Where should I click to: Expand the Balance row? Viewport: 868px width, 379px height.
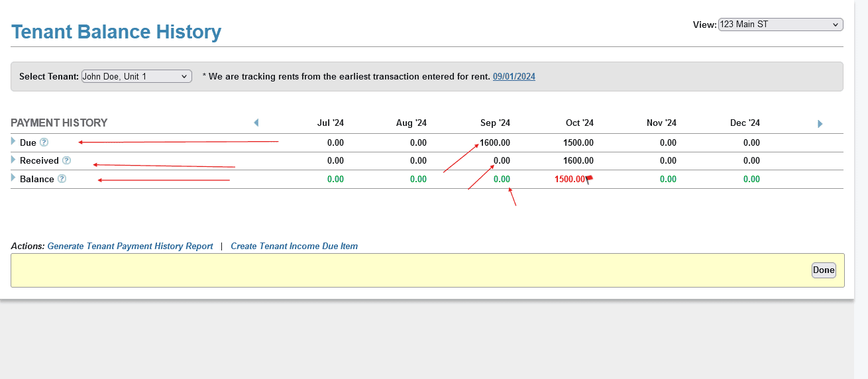click(13, 178)
